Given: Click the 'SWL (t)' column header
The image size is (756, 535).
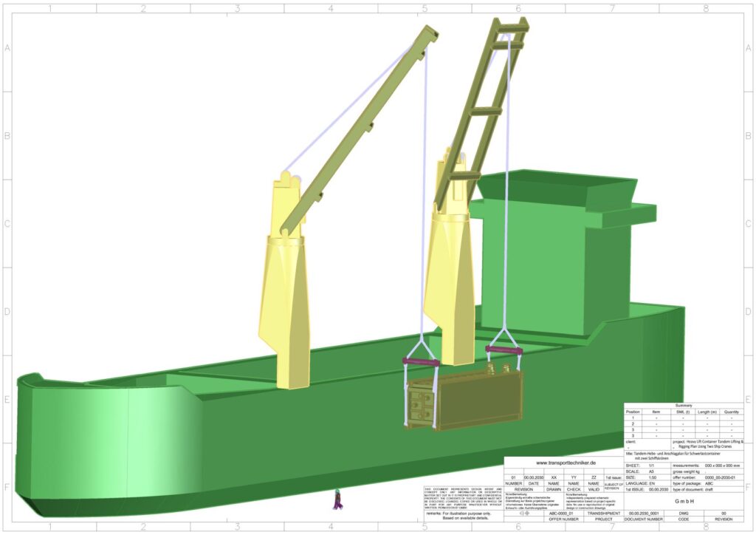Looking at the screenshot, I should click(683, 412).
